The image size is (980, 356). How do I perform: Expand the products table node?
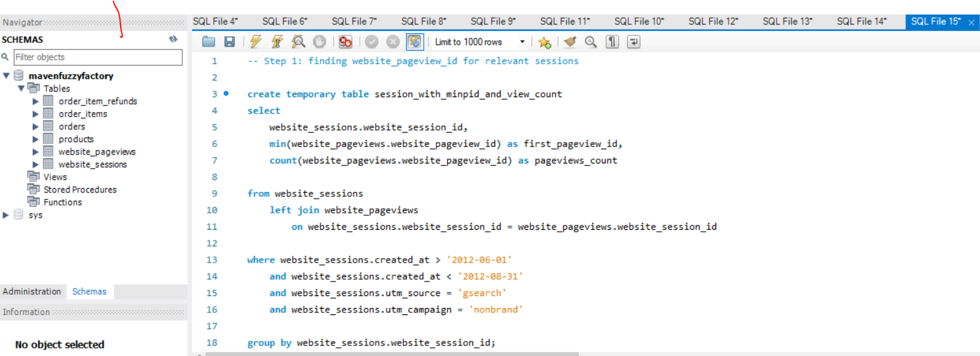click(x=36, y=139)
